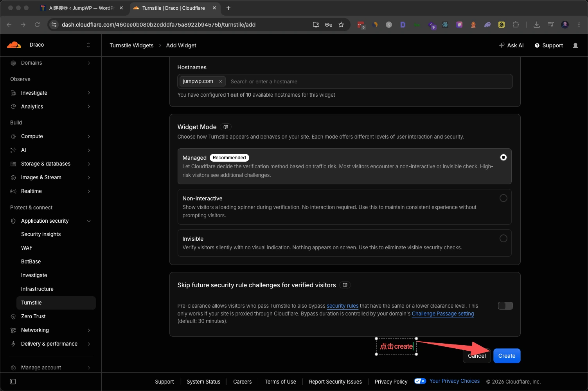Expand the Compute menu chevron
This screenshot has height=391, width=588.
coord(89,136)
